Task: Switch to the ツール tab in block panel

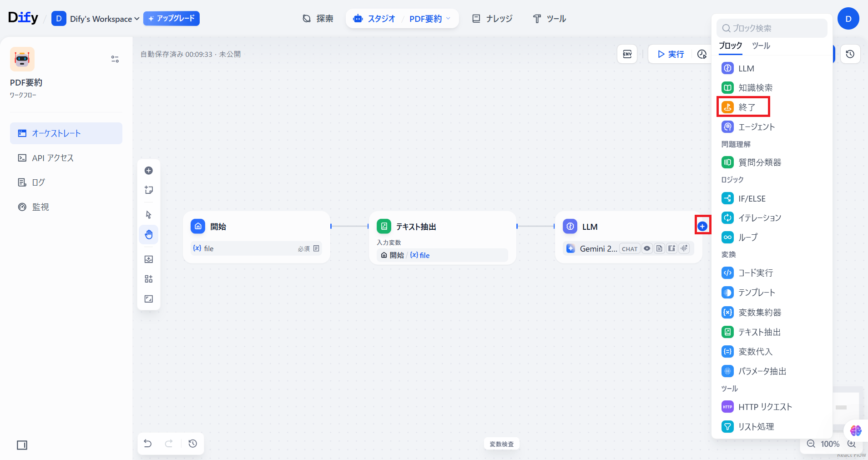Action: coord(761,45)
